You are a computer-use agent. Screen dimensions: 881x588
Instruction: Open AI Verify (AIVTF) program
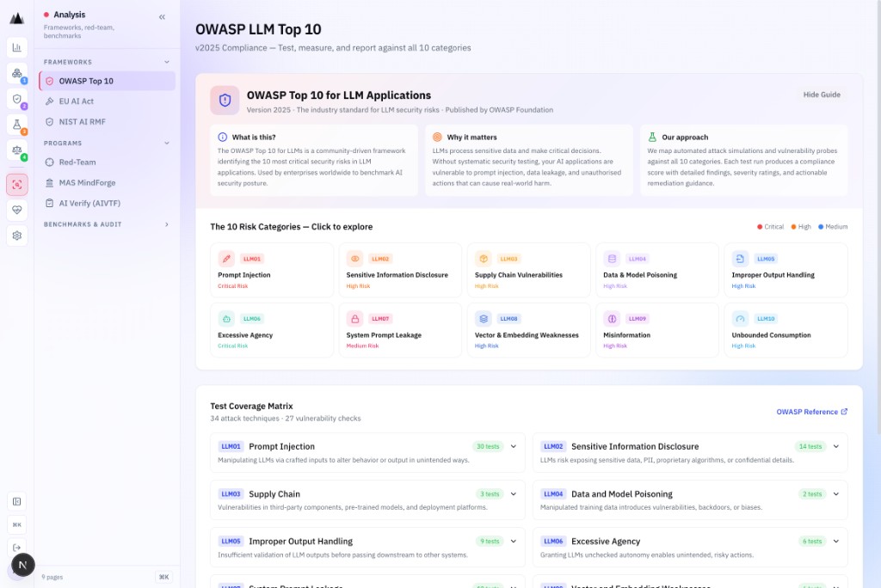click(x=107, y=203)
